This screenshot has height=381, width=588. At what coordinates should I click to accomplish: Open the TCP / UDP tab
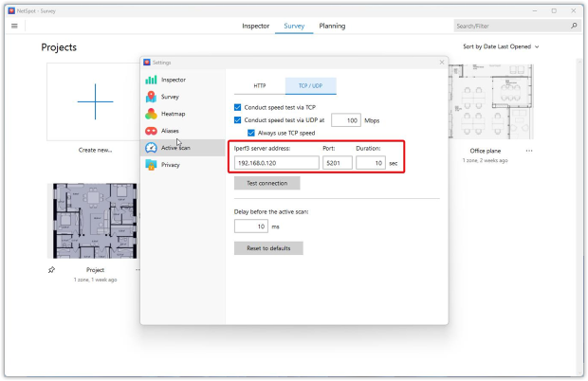click(310, 86)
